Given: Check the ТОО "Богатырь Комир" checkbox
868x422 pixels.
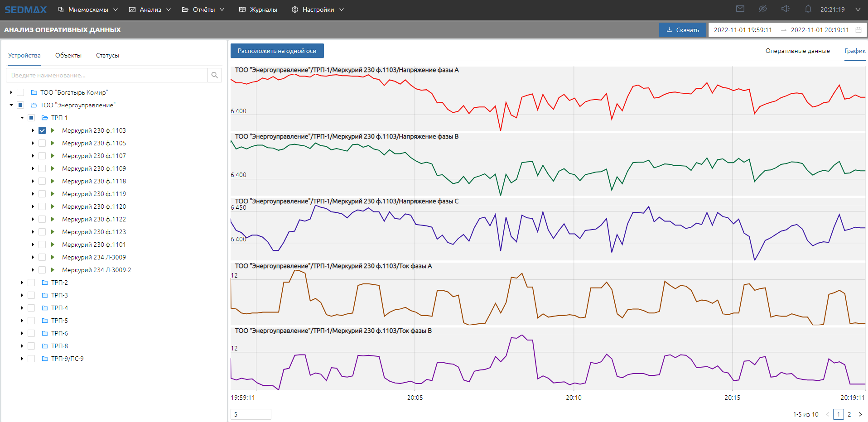Looking at the screenshot, I should (x=20, y=92).
